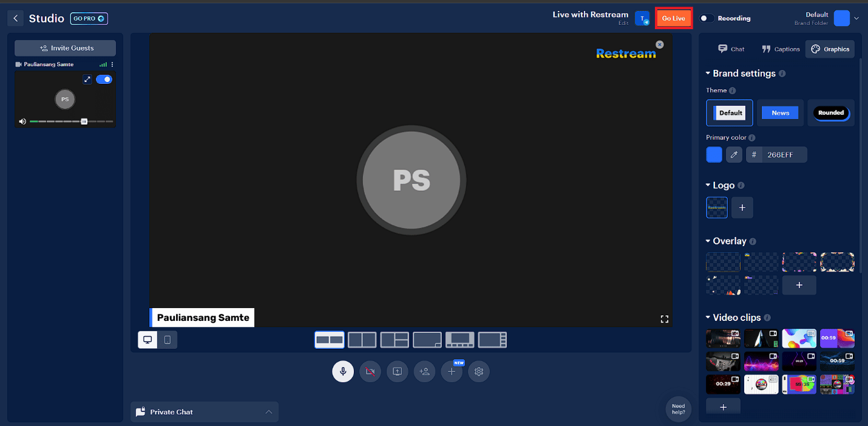Show the Theme info tooltip
Viewport: 868px width, 426px height.
click(x=733, y=91)
